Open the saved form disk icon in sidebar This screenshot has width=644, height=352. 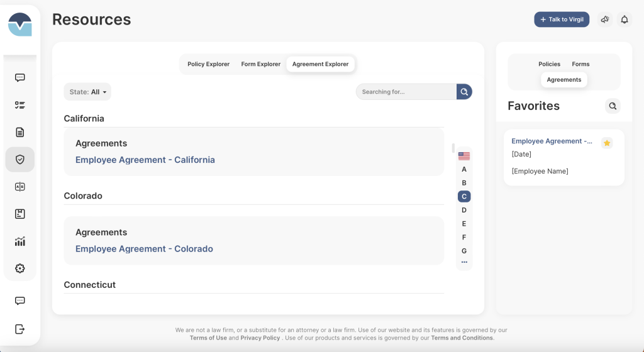19,214
